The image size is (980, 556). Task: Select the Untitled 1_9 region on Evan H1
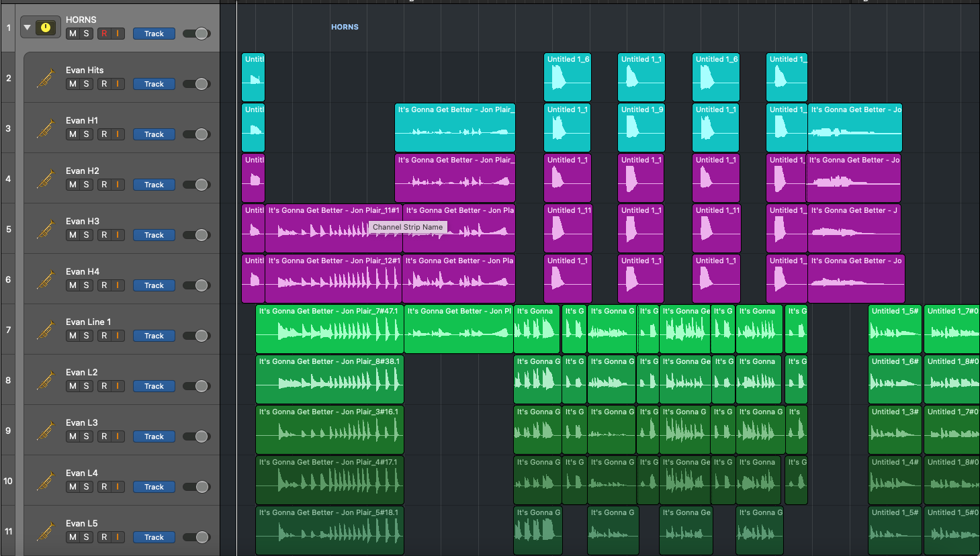(641, 127)
